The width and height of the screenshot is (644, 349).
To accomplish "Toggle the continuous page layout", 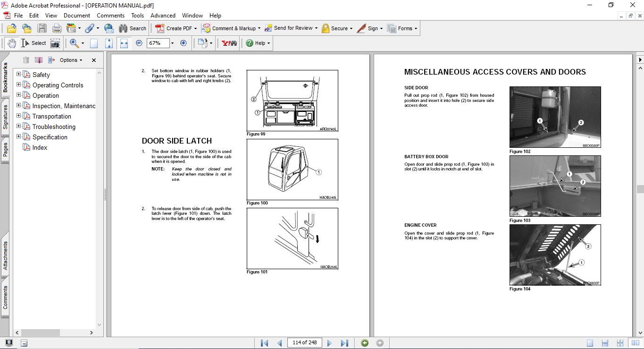I will pyautogui.click(x=604, y=343).
